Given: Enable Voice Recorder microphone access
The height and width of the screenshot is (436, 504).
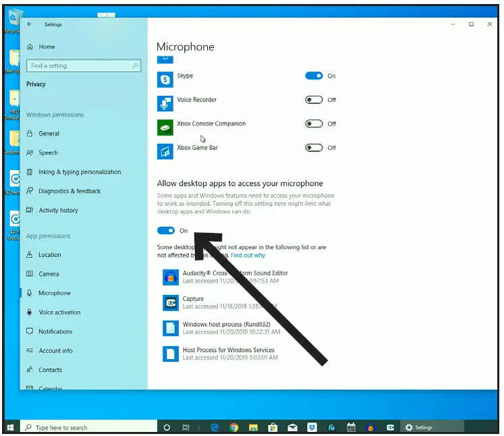Looking at the screenshot, I should coord(314,100).
